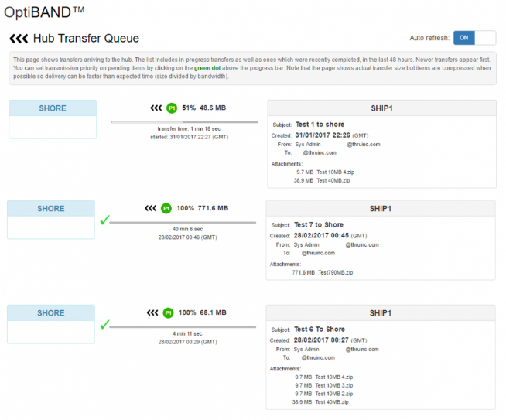Open the SHIP1 header for Test 7 to Shore
506x420 pixels.
click(380, 209)
